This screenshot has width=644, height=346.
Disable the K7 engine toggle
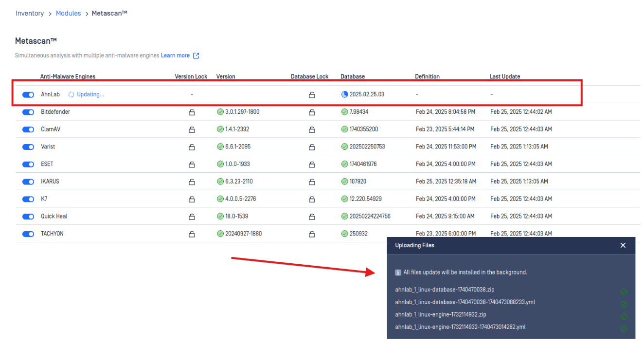click(28, 199)
